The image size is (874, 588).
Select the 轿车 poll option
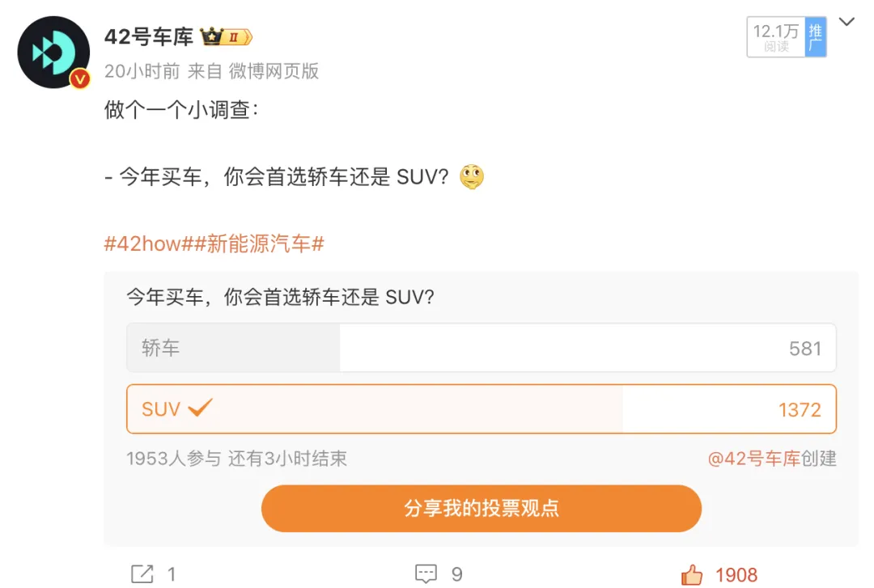[481, 348]
